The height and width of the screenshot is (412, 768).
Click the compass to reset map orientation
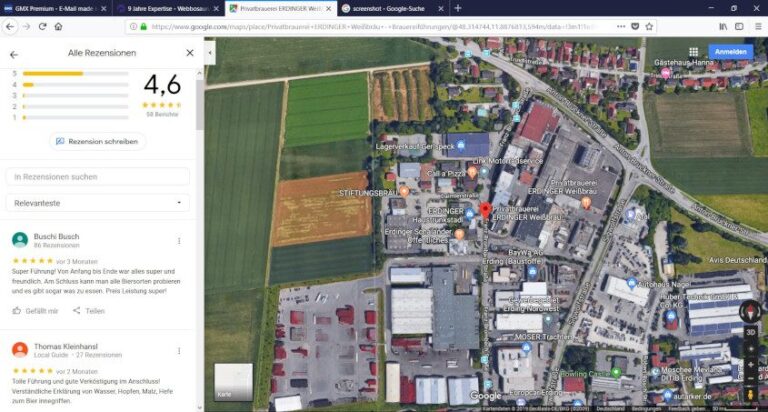(x=750, y=312)
